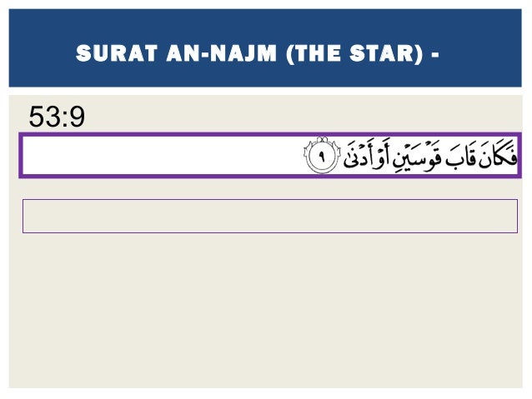Click the verse number 9 in 53:9
532x399 pixels.
click(78, 117)
